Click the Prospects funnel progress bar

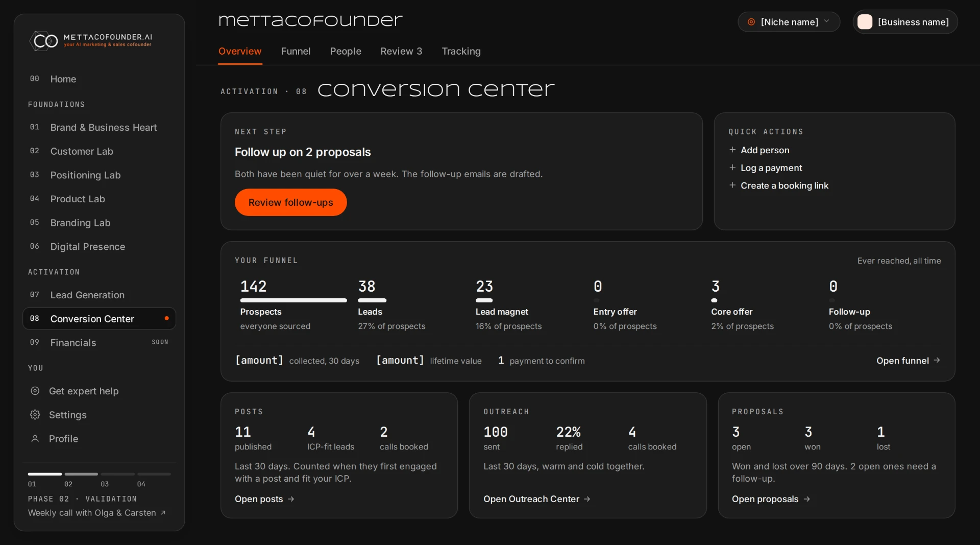pyautogui.click(x=293, y=300)
